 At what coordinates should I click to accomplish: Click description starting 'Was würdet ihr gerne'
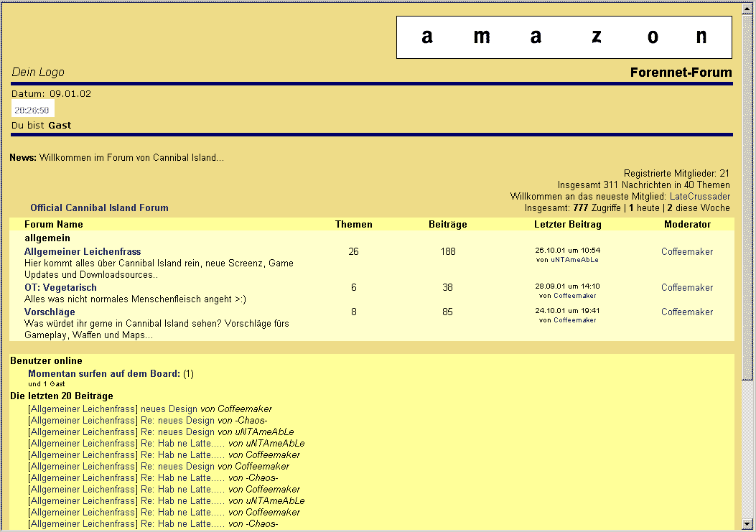click(157, 329)
